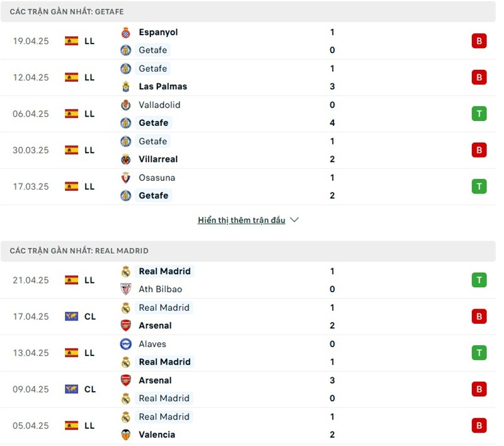Select the Getafe recent matches header
504x446 pixels.
(66, 11)
